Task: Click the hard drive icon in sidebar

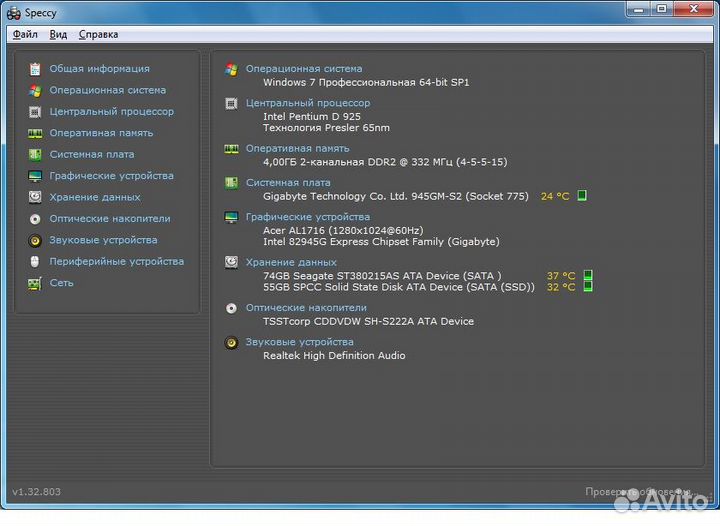Action: pyautogui.click(x=35, y=197)
